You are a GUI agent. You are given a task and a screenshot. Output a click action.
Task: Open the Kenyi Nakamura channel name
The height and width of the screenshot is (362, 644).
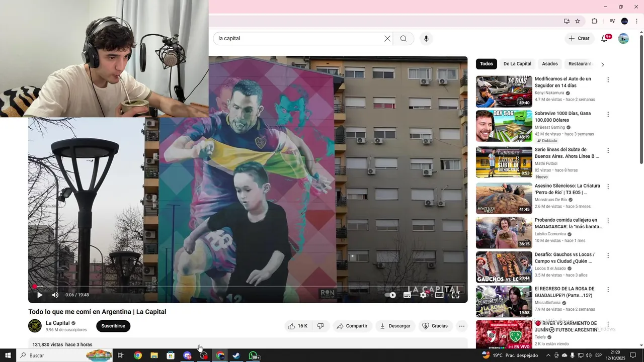(x=549, y=93)
